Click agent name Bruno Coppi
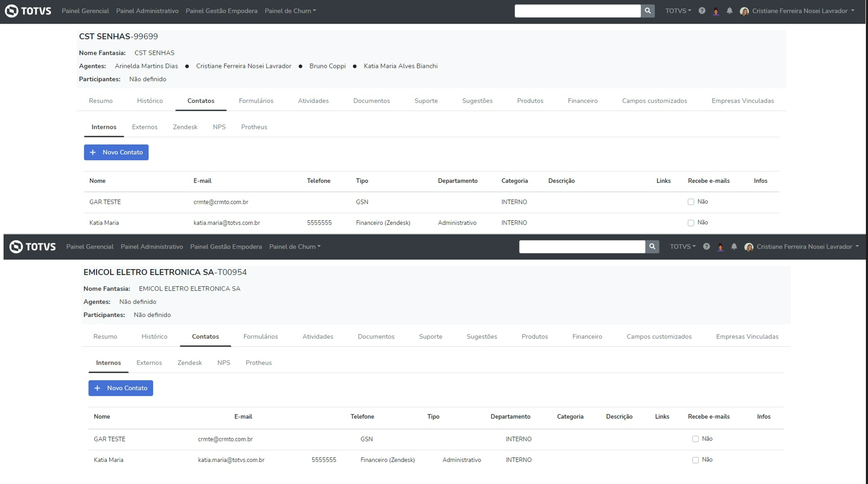 [x=328, y=66]
